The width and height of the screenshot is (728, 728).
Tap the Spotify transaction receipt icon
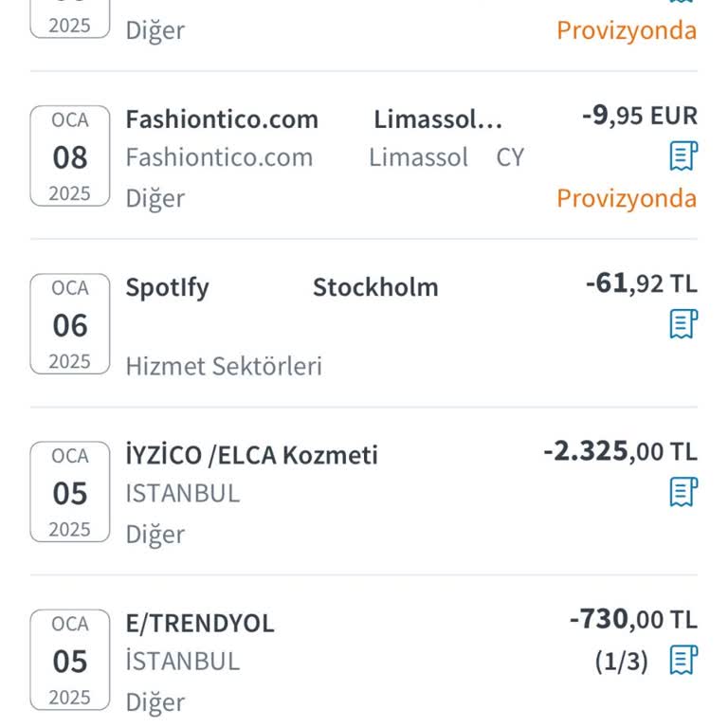682,324
